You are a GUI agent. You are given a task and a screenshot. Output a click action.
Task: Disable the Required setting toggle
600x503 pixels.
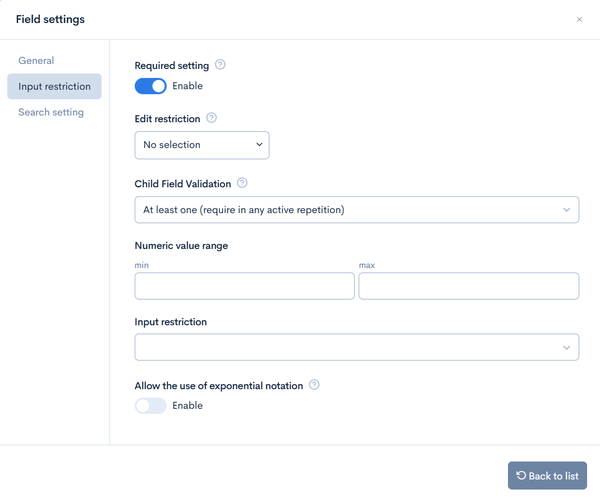click(x=150, y=86)
